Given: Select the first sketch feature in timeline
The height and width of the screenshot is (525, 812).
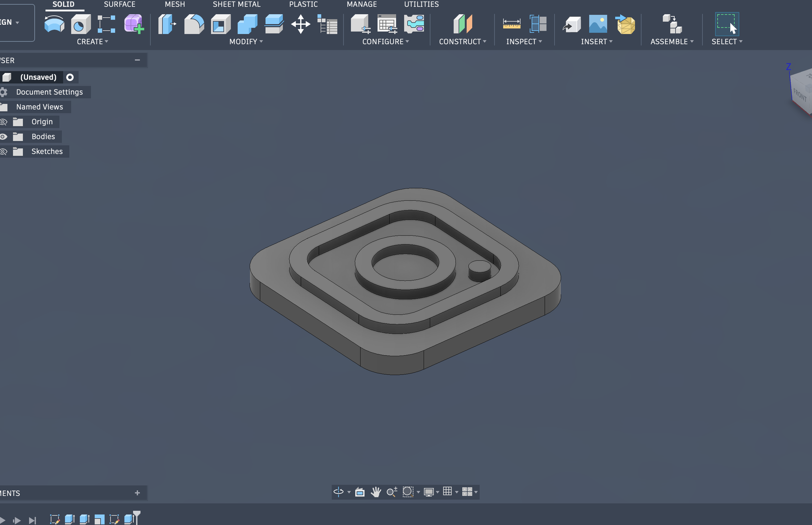Looking at the screenshot, I should pos(54,519).
